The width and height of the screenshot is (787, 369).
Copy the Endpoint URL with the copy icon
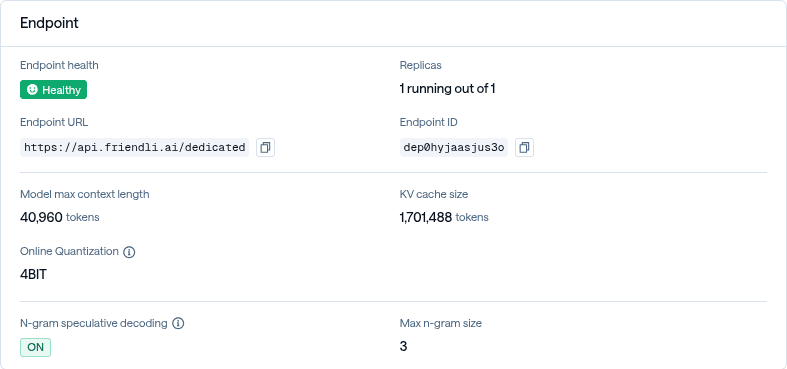pos(266,148)
